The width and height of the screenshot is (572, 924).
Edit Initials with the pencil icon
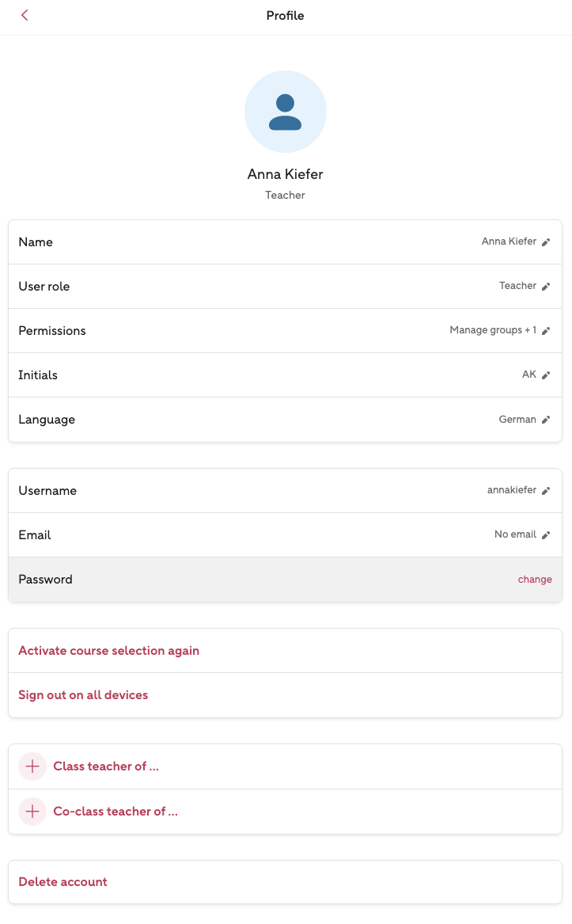pyautogui.click(x=546, y=375)
